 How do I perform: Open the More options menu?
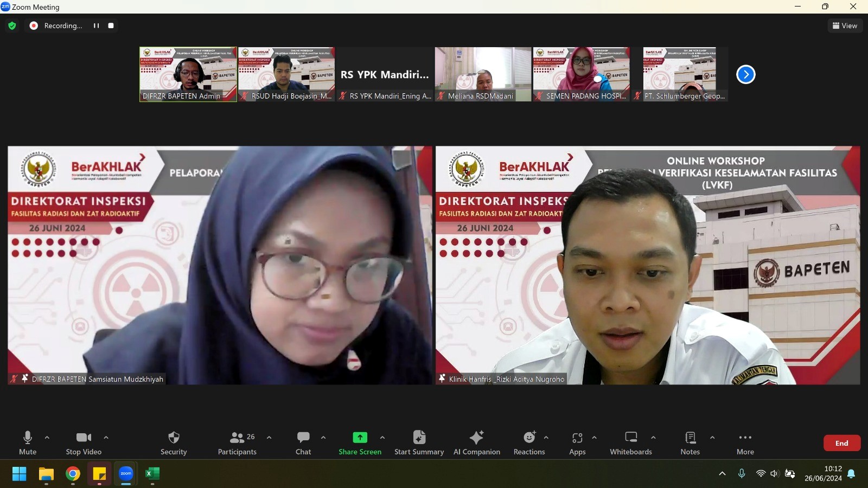point(745,443)
